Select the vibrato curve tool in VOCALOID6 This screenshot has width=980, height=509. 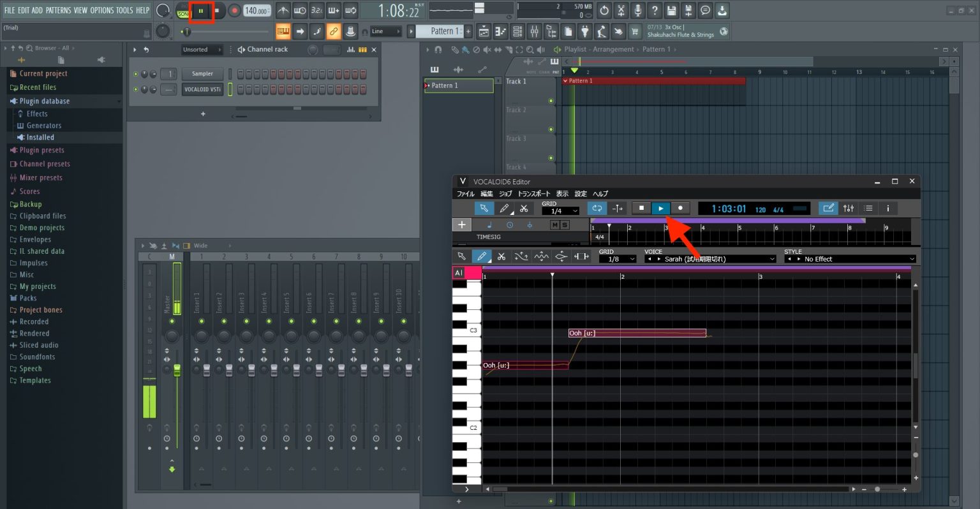tap(541, 256)
